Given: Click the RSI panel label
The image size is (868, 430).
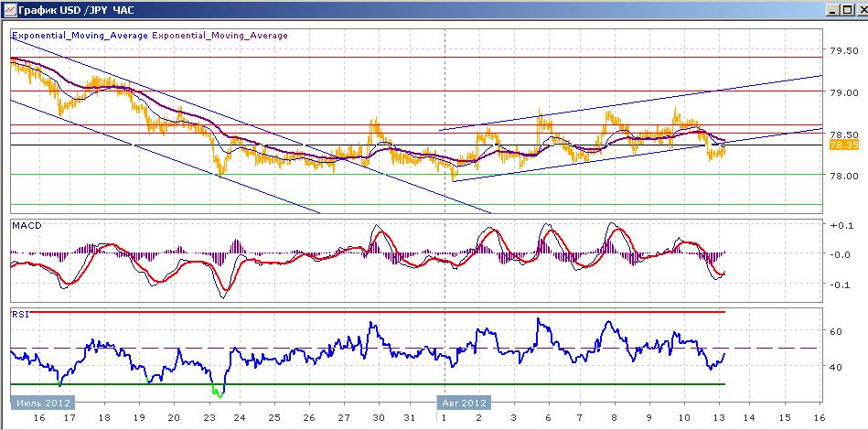Looking at the screenshot, I should pyautogui.click(x=18, y=315).
